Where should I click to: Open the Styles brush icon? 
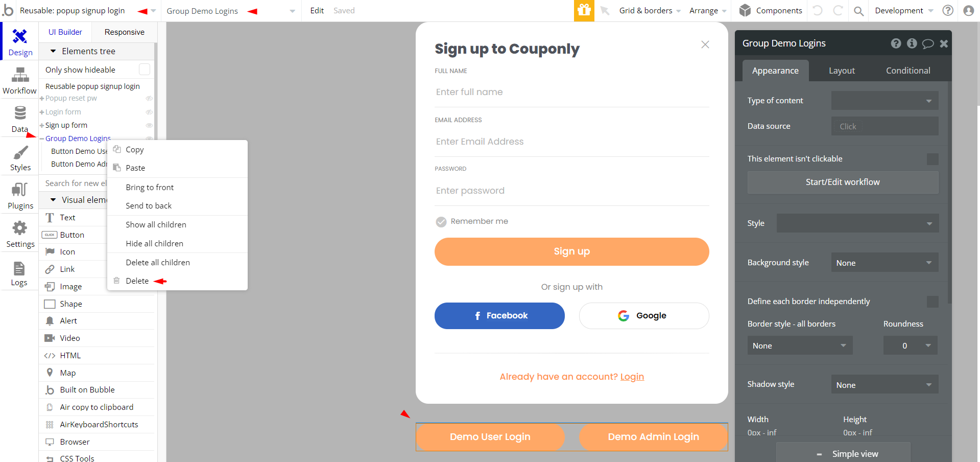point(20,152)
